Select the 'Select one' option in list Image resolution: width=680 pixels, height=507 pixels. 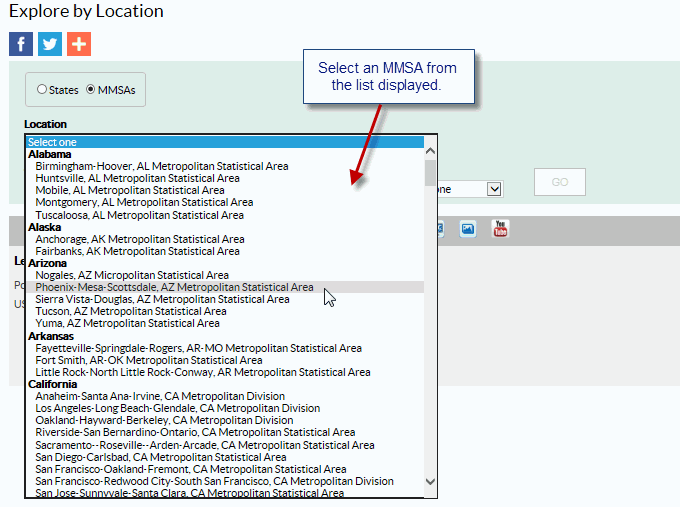[52, 142]
